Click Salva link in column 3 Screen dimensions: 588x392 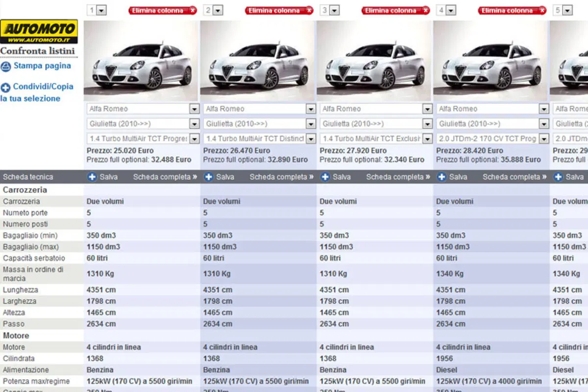(x=342, y=177)
